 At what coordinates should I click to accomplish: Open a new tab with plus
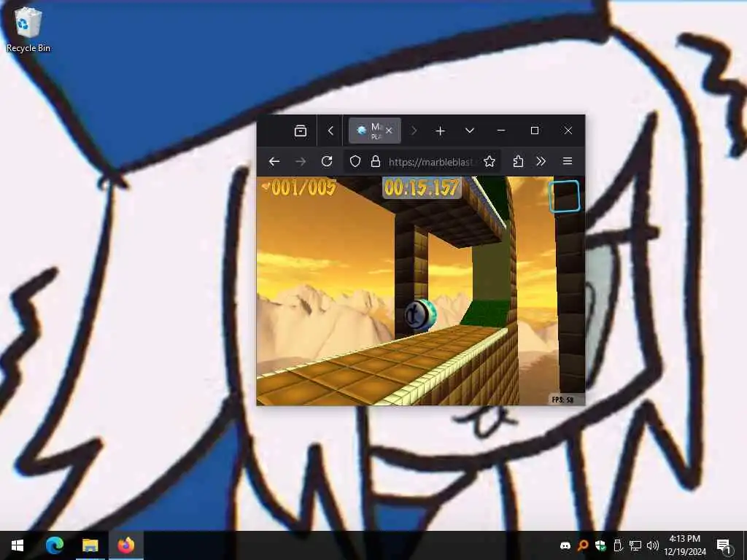(440, 131)
